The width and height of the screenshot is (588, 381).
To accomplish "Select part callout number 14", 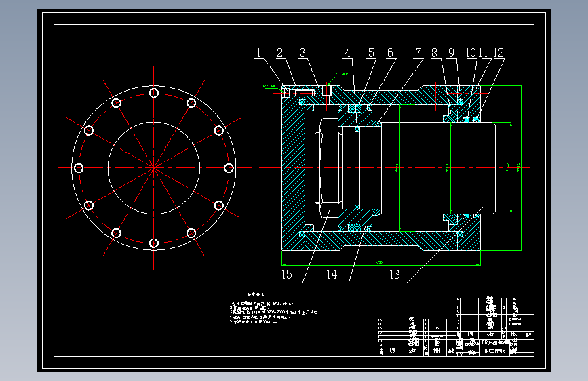I will click(332, 275).
